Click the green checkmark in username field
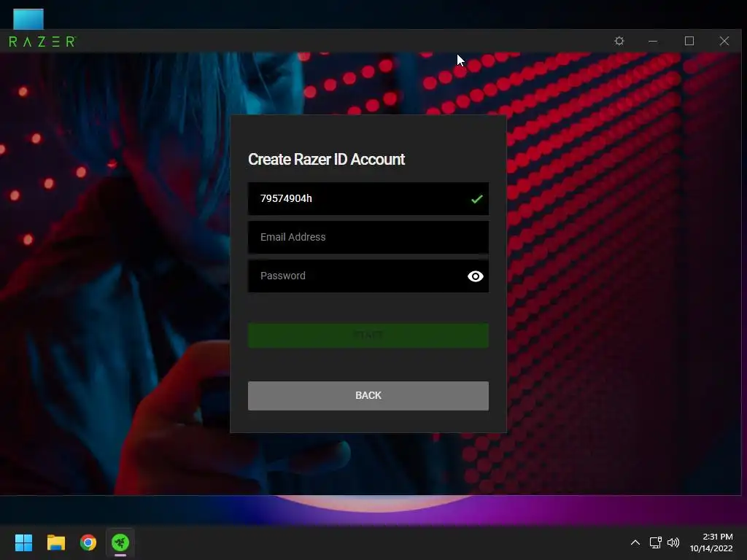 (x=476, y=199)
